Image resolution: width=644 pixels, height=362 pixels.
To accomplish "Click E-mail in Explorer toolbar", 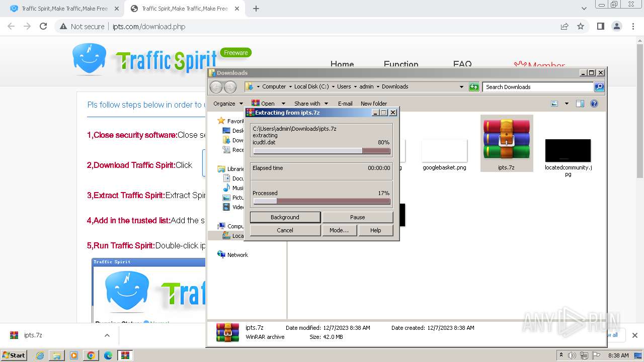I will coord(345,104).
